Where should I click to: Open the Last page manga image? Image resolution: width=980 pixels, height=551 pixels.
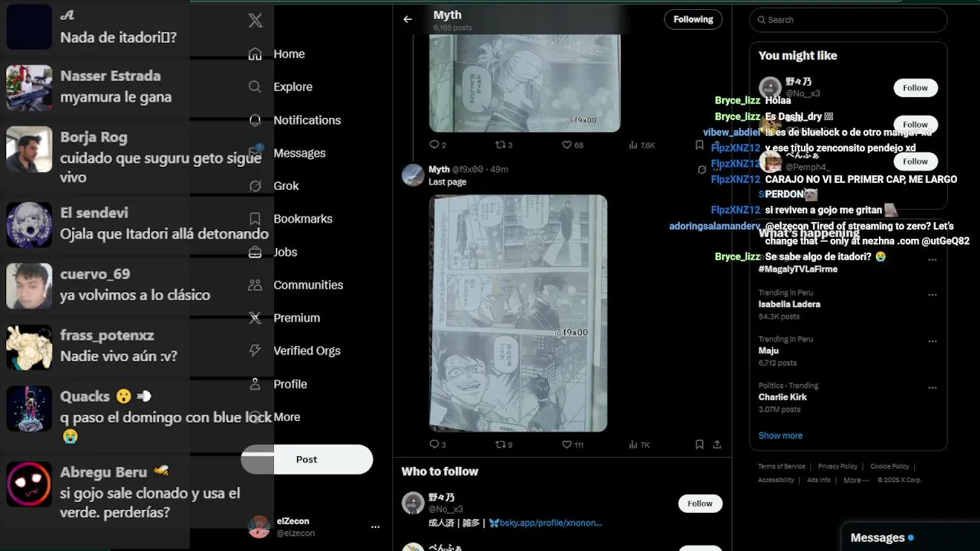point(518,313)
